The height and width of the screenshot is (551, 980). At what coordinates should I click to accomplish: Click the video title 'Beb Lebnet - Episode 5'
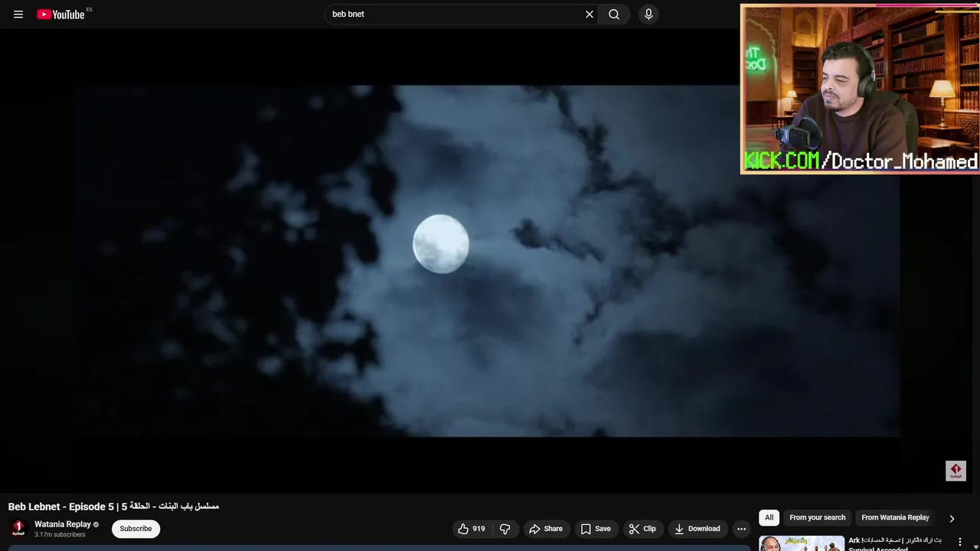pyautogui.click(x=113, y=507)
